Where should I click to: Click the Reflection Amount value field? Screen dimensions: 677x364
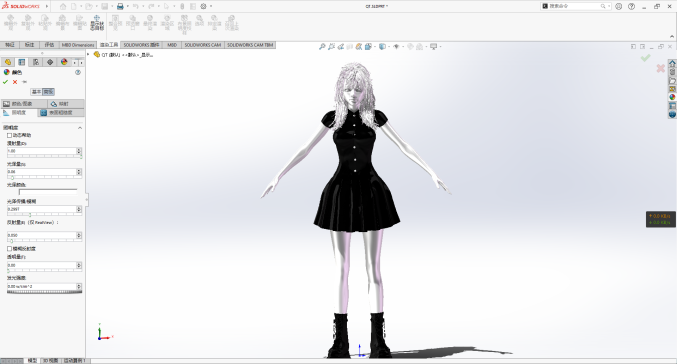41,235
